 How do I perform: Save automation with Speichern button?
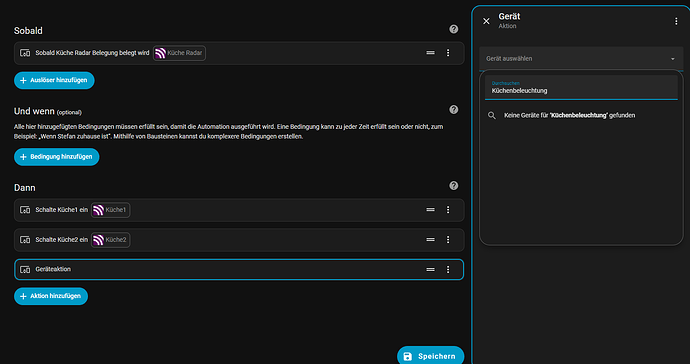(x=430, y=356)
